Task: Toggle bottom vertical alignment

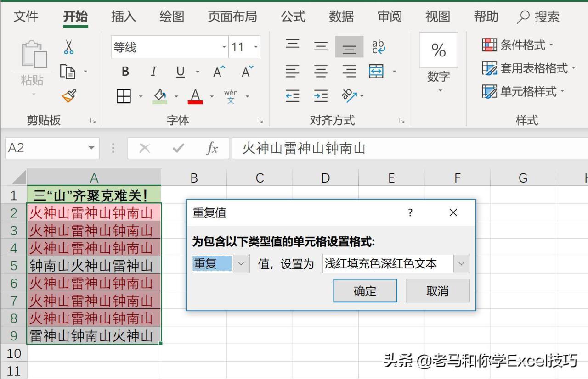Action: click(349, 47)
